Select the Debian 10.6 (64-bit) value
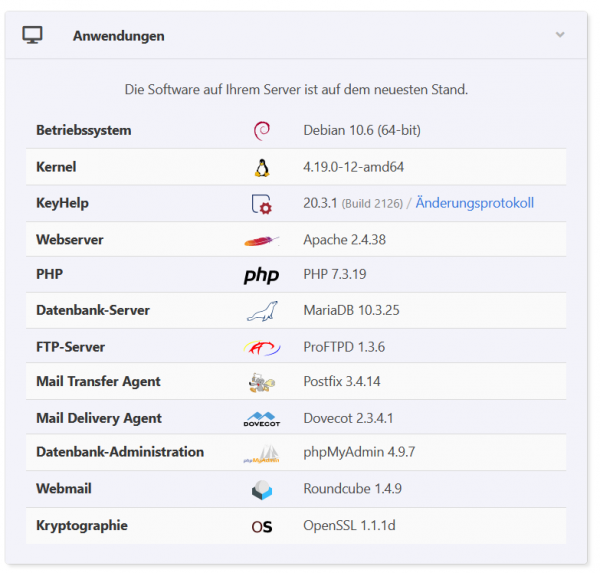 (362, 130)
